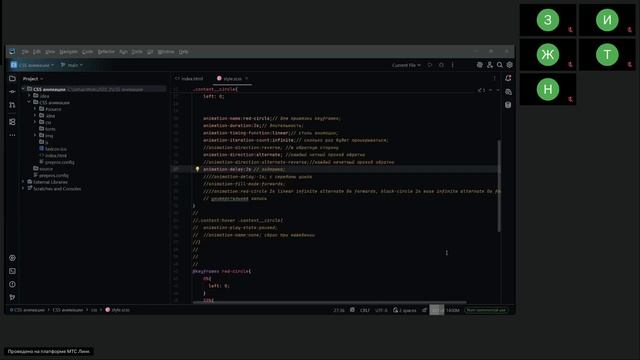Select the style.scss editor tab

click(229, 79)
